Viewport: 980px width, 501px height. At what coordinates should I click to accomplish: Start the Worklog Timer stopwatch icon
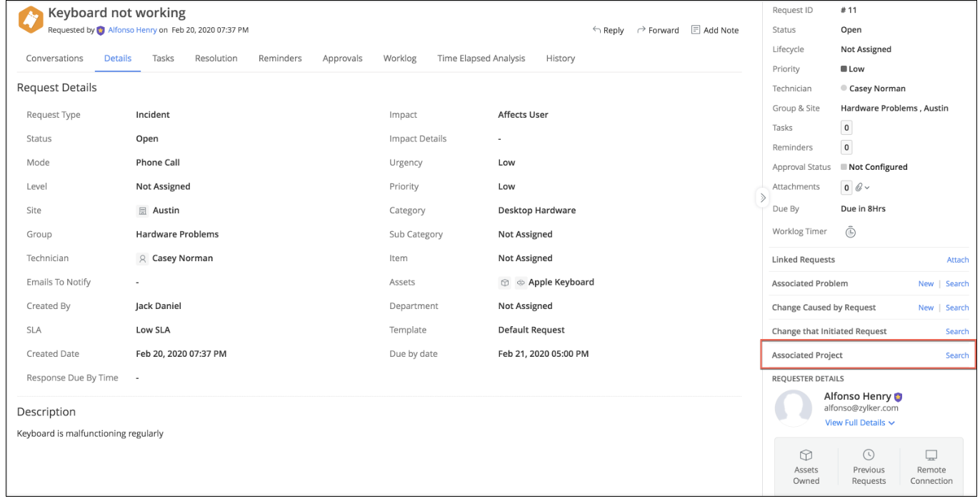[850, 232]
